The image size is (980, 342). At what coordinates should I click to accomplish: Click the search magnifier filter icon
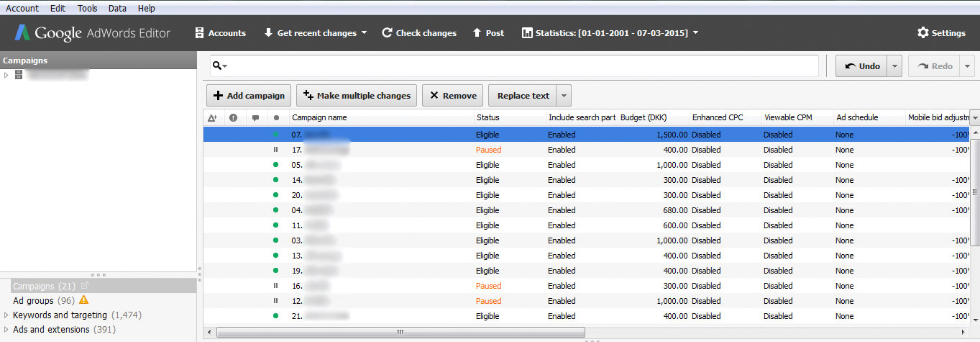(x=216, y=66)
